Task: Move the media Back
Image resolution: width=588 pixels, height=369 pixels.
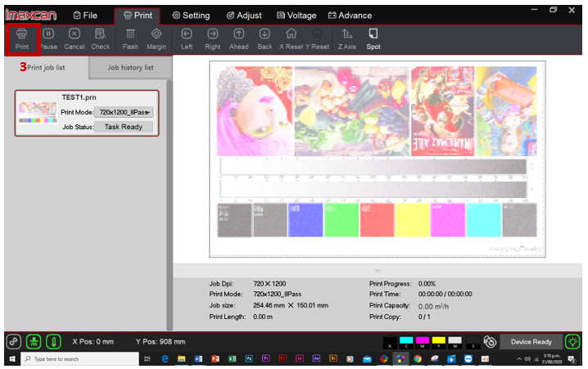Action: point(265,39)
